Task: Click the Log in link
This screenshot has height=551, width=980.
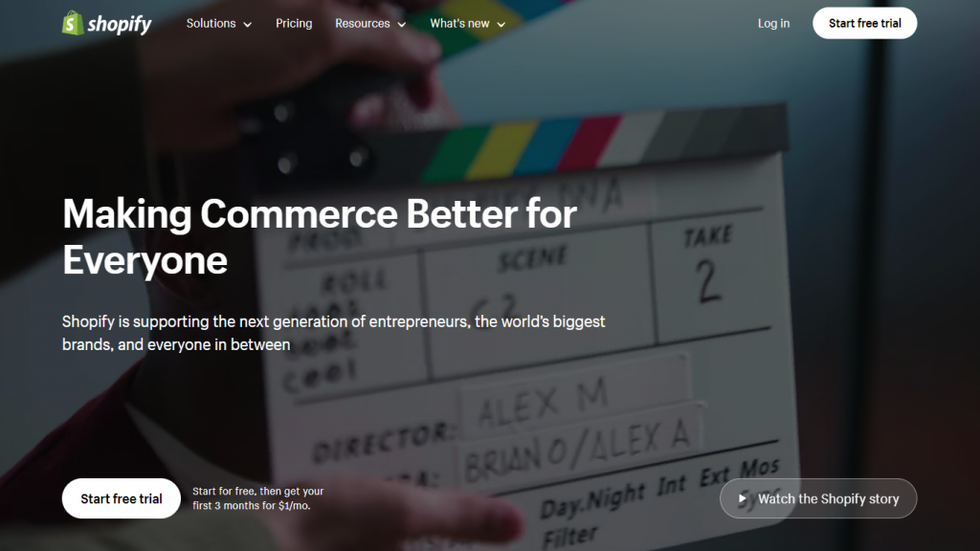Action: 773,24
